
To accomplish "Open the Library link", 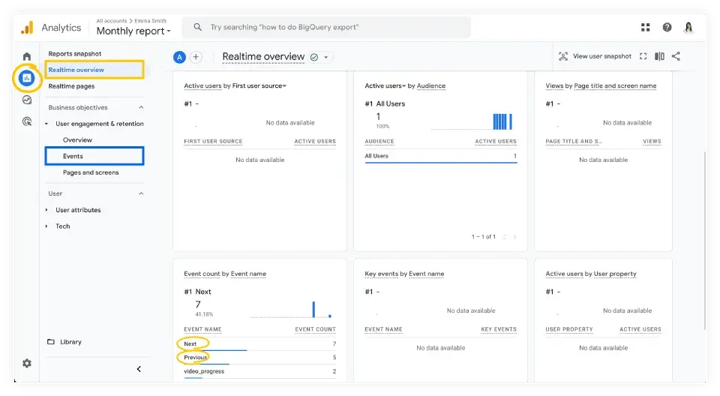I will tap(71, 342).
